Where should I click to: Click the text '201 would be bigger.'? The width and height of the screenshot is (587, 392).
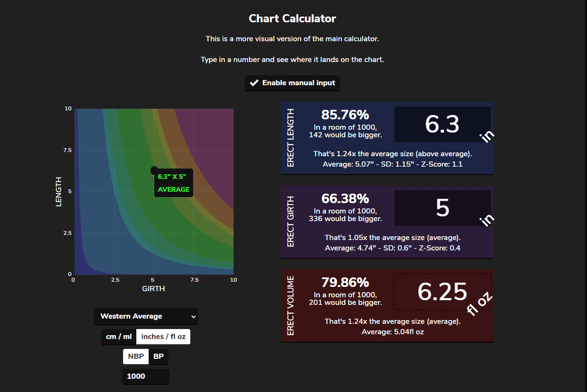346,303
